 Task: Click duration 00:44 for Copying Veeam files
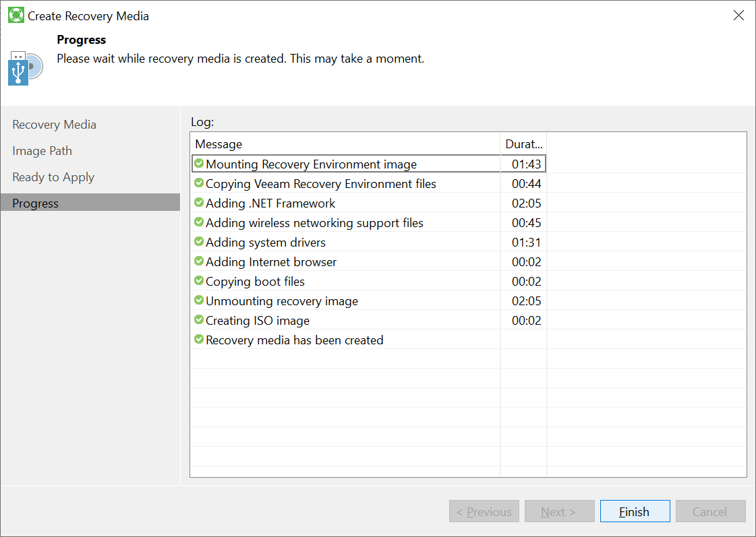coord(526,183)
